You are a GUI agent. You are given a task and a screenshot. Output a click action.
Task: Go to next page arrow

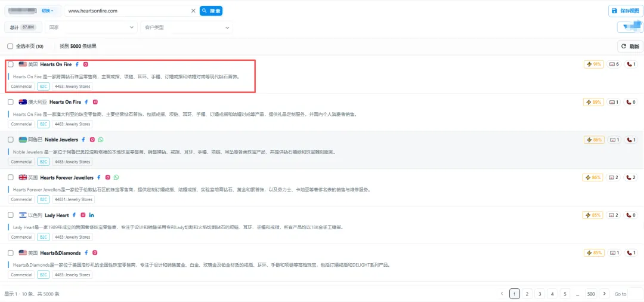pyautogui.click(x=604, y=294)
